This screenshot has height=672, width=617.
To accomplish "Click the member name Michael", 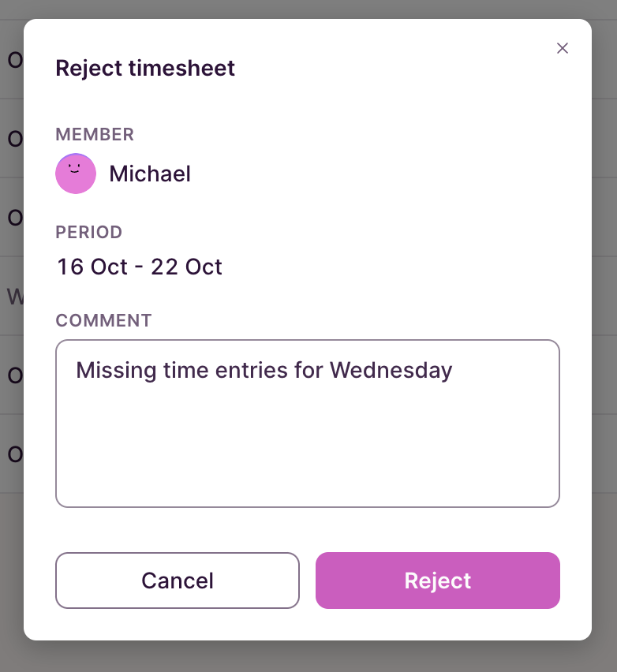I will click(x=149, y=174).
